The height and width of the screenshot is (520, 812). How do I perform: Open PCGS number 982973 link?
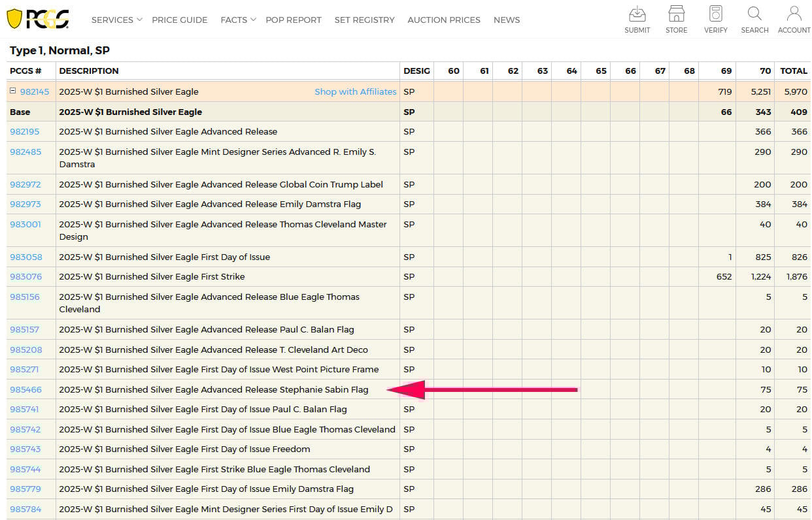coord(25,204)
